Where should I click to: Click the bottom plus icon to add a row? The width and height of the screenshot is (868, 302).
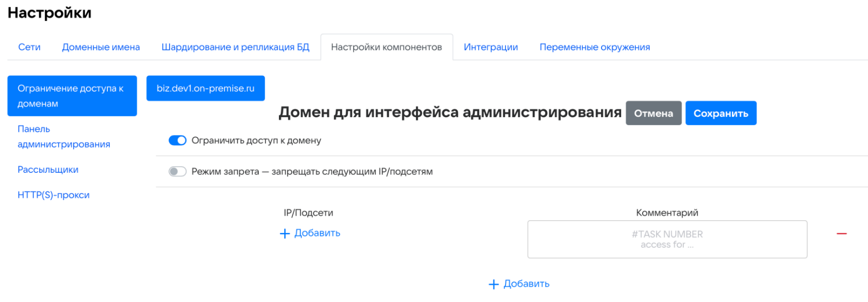click(493, 284)
